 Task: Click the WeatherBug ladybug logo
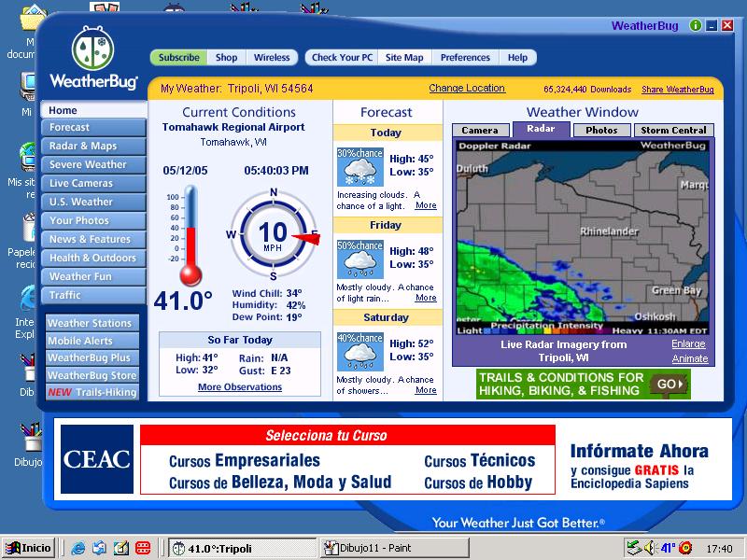(x=92, y=48)
